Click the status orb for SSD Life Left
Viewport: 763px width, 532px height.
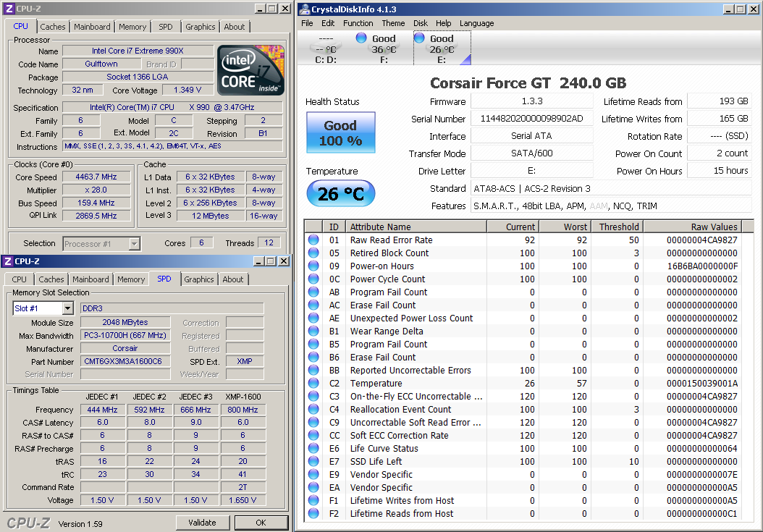(x=313, y=461)
